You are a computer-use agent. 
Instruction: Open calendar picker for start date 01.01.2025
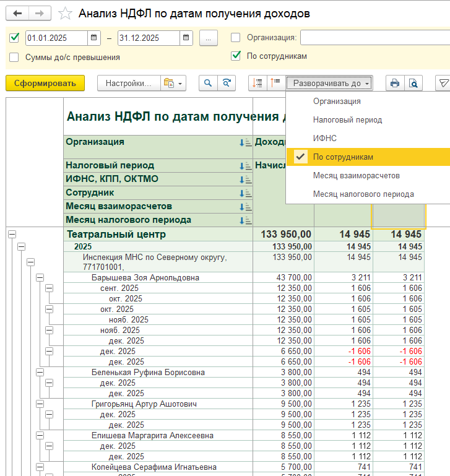pos(94,38)
